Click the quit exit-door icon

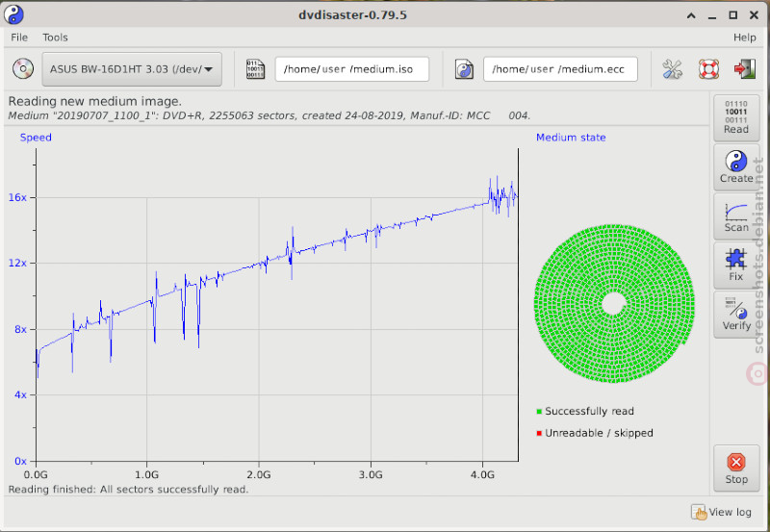click(x=744, y=69)
